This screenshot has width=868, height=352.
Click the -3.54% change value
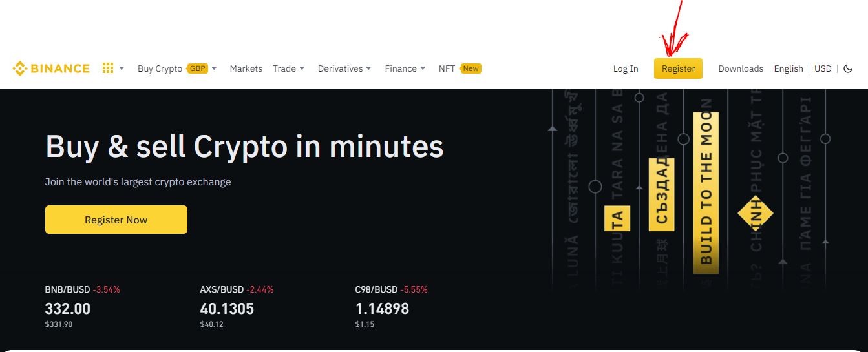(107, 289)
